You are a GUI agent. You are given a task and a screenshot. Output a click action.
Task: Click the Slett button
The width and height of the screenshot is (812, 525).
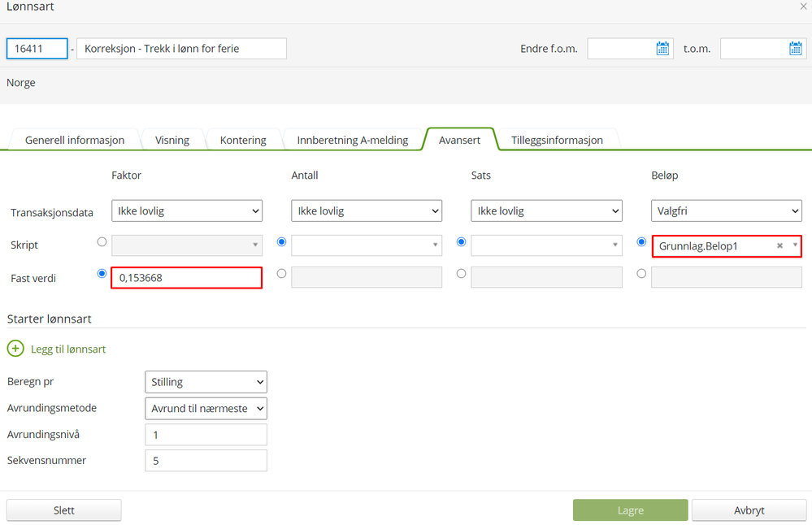click(64, 510)
